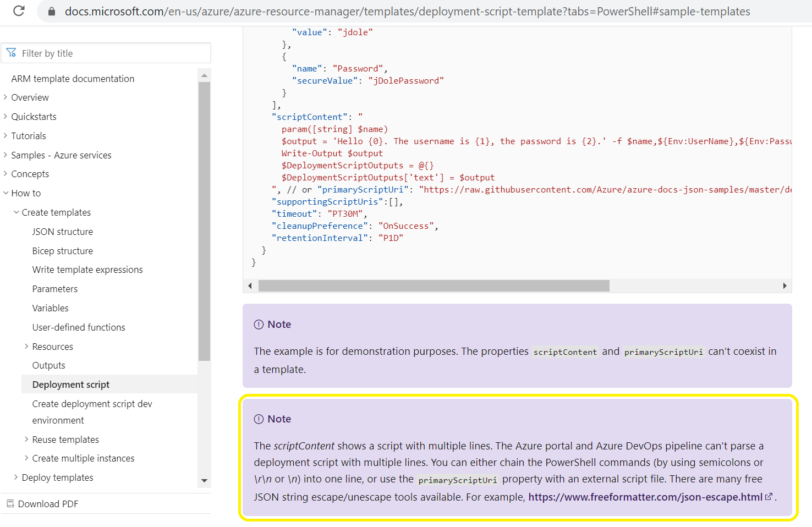This screenshot has width=812, height=527.
Task: Click inline primaryScriptUri in second Note
Action: click(458, 480)
